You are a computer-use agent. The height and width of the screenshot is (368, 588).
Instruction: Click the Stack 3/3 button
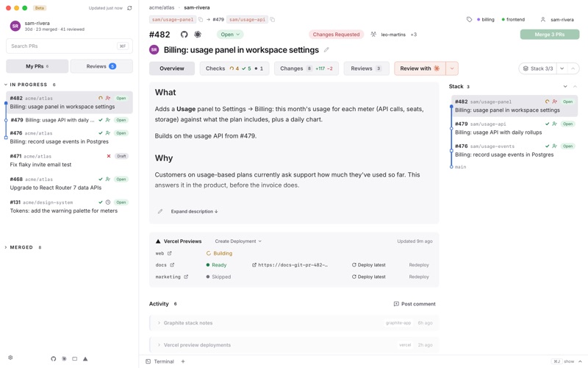coord(538,68)
